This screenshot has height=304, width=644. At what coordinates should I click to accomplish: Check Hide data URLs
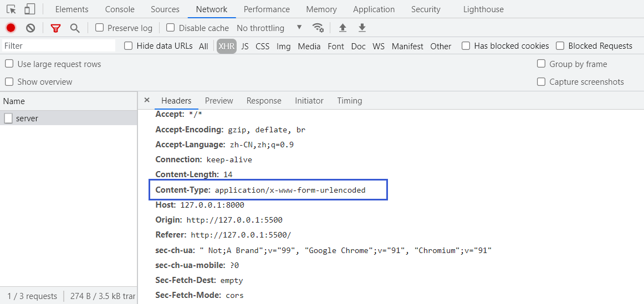128,45
